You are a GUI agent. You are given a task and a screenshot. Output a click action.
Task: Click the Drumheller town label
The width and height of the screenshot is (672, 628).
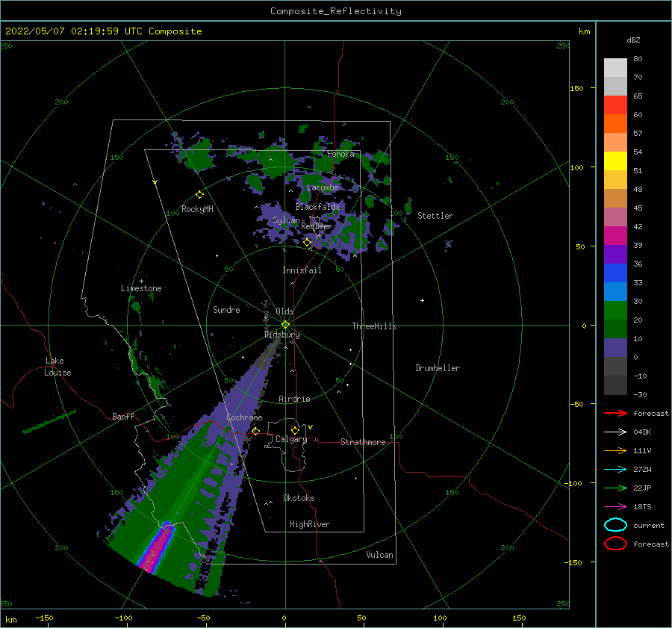pyautogui.click(x=438, y=368)
